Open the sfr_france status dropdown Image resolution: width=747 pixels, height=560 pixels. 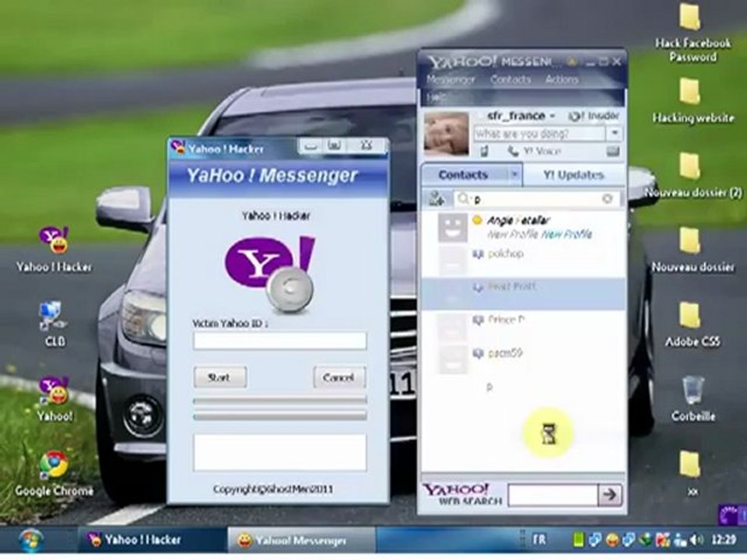coord(552,116)
